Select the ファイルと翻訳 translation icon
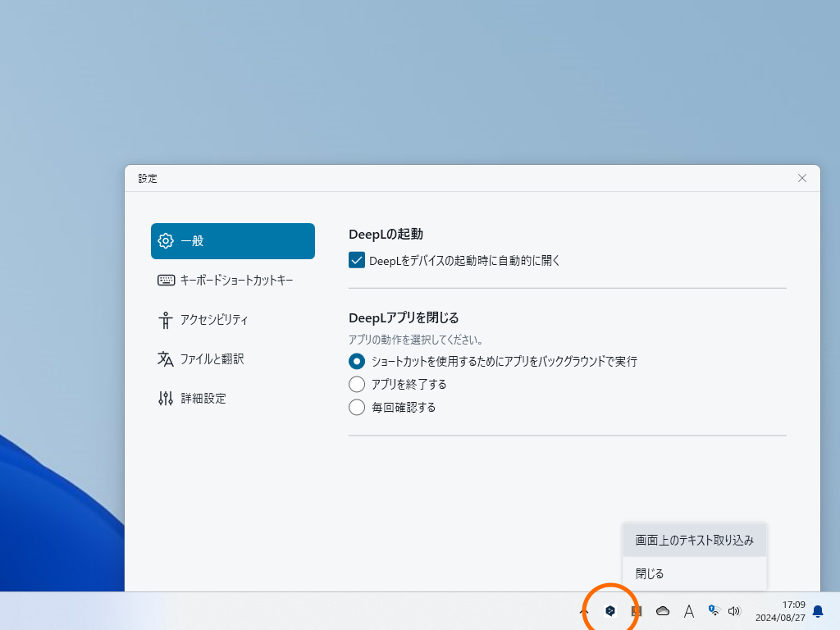This screenshot has width=840, height=630. point(165,358)
